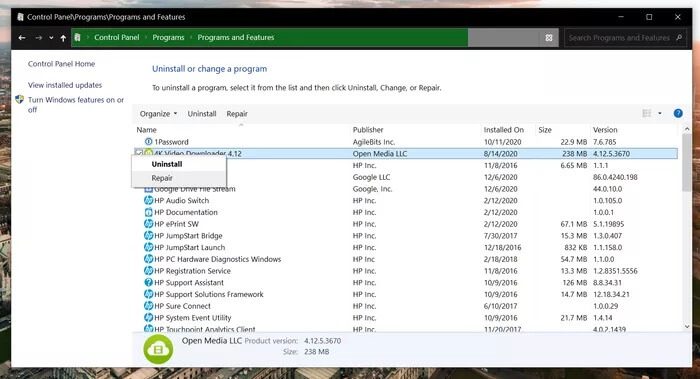Click the 1Password icon
700x379 pixels.
[x=149, y=142]
